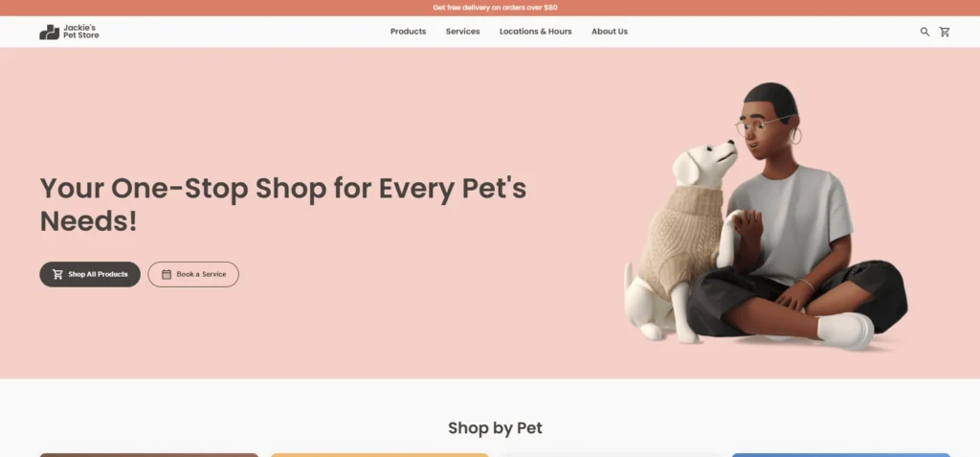The width and height of the screenshot is (980, 457).
Task: Open the Products menu
Action: pyautogui.click(x=408, y=32)
